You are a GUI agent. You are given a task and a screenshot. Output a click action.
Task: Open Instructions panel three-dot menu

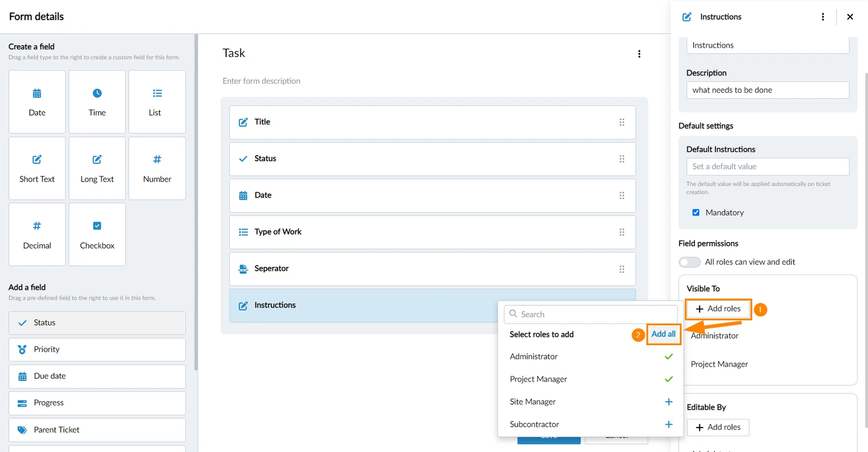[823, 17]
